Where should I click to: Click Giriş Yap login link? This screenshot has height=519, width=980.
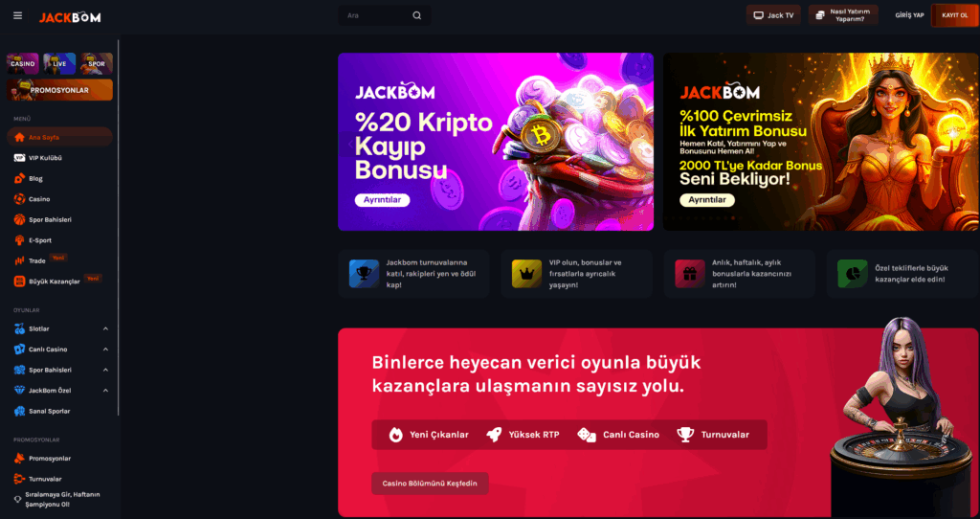pyautogui.click(x=909, y=15)
